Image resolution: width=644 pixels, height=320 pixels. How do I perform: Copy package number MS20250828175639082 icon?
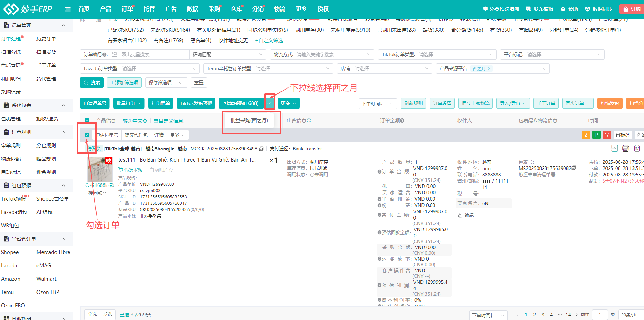tap(573, 168)
